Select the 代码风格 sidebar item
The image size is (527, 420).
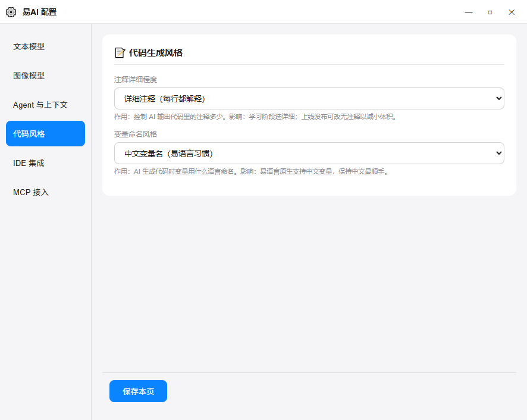point(45,133)
